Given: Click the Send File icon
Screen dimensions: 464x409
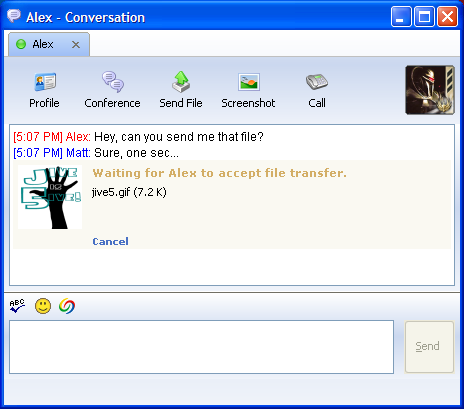Looking at the screenshot, I should point(181,82).
